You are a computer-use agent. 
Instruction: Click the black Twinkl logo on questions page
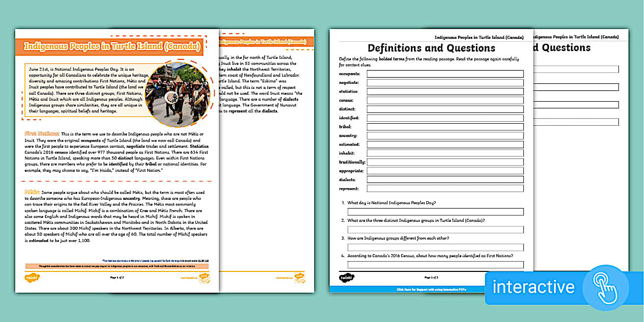(347, 278)
